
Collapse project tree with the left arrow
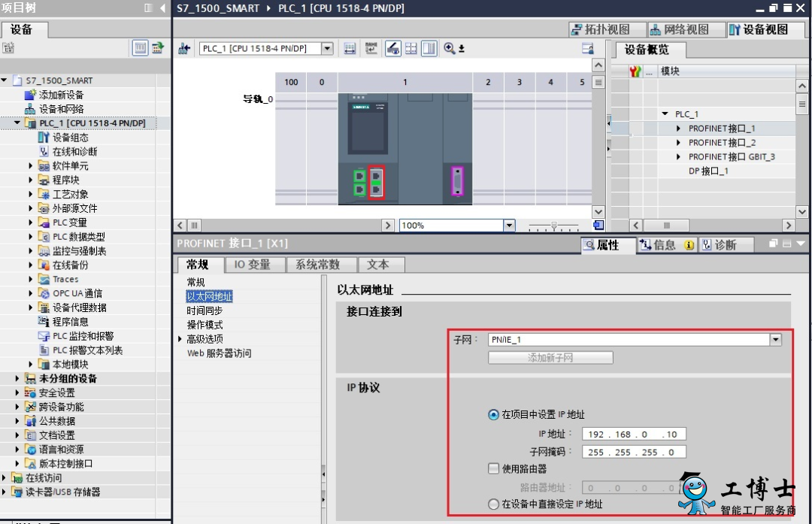[x=162, y=8]
